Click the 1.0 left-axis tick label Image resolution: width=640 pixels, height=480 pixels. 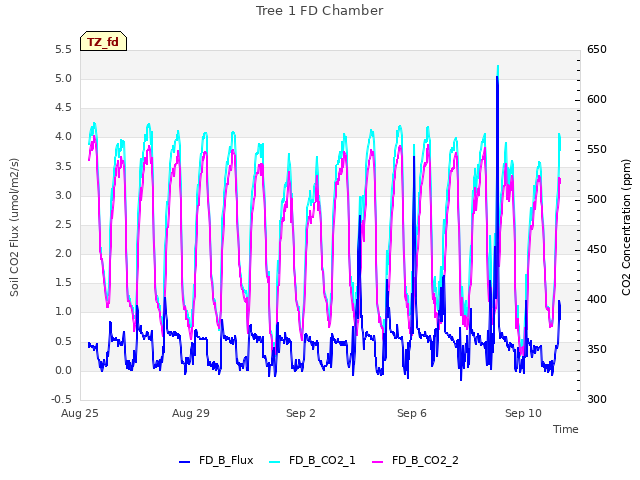(63, 312)
